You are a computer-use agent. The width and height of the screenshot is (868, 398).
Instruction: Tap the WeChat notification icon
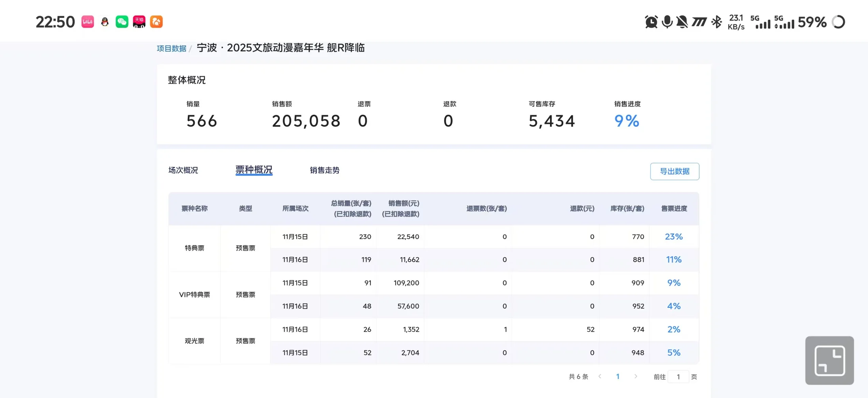click(x=122, y=22)
